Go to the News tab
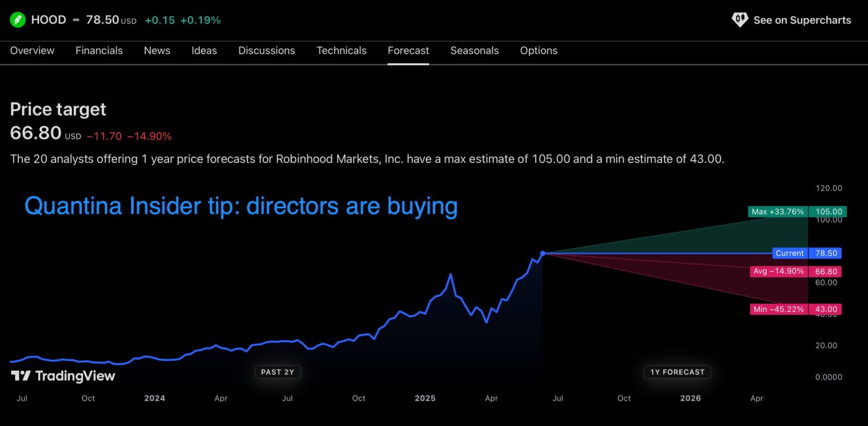Image resolution: width=868 pixels, height=426 pixels. 157,51
